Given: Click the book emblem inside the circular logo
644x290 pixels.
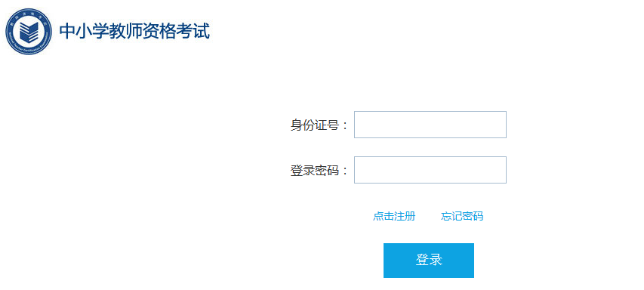Looking at the screenshot, I should pos(29,32).
